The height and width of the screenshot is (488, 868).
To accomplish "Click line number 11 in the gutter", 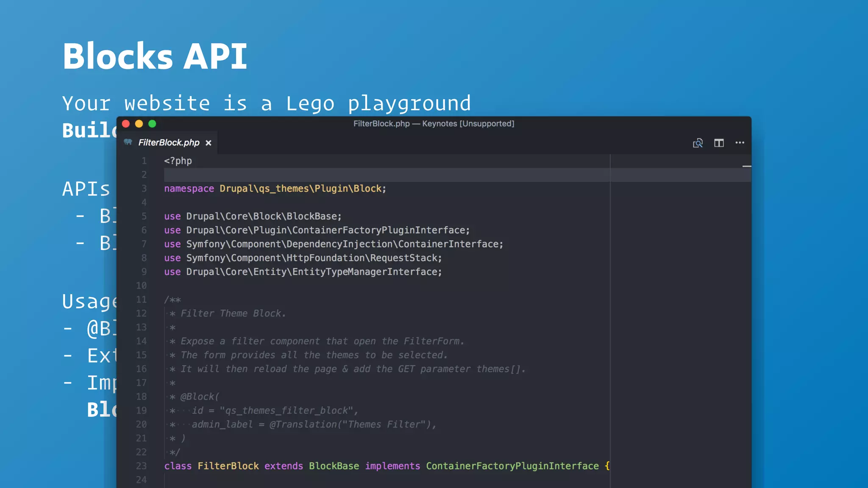I will point(141,299).
